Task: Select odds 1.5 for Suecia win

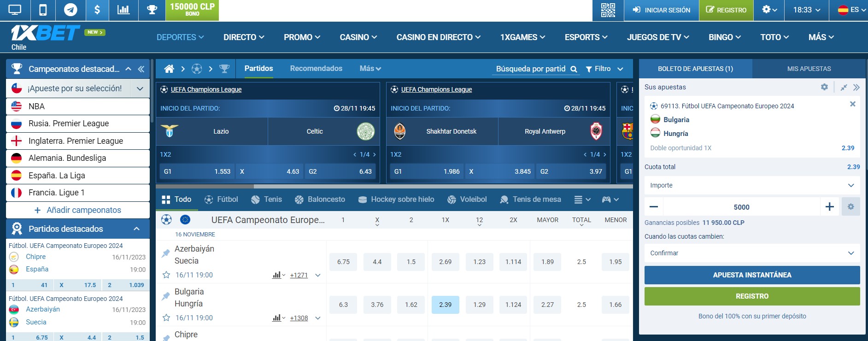Action: tap(411, 262)
